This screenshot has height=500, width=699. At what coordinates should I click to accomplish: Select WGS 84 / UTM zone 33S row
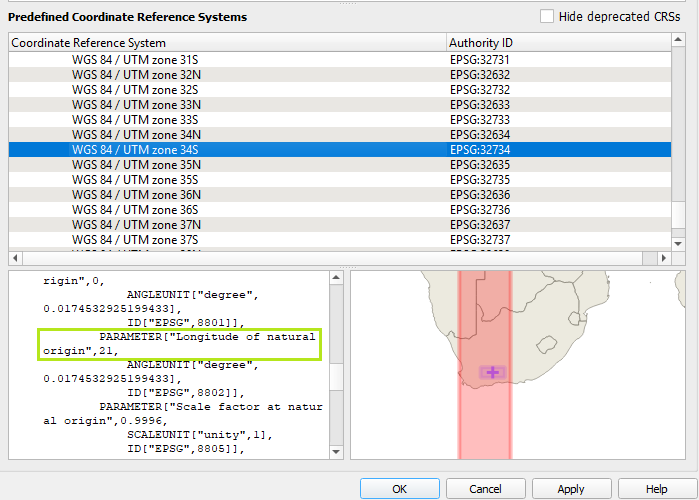click(340, 120)
